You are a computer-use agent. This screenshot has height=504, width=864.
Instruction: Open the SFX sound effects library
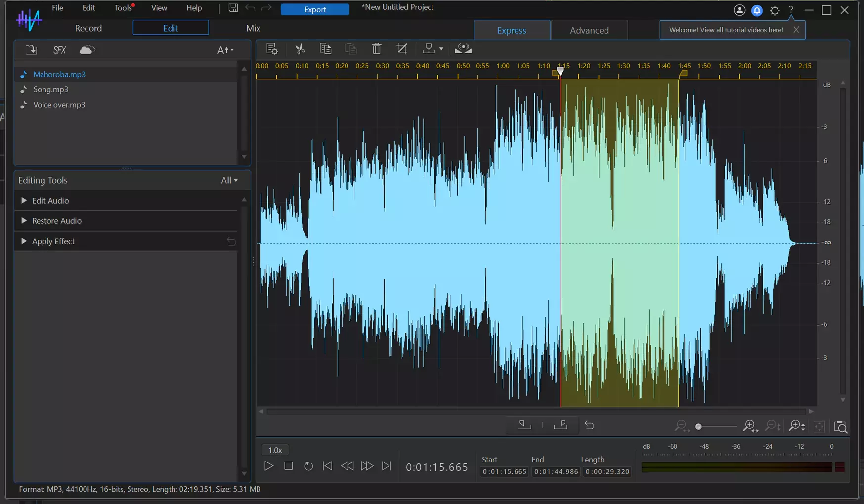59,50
